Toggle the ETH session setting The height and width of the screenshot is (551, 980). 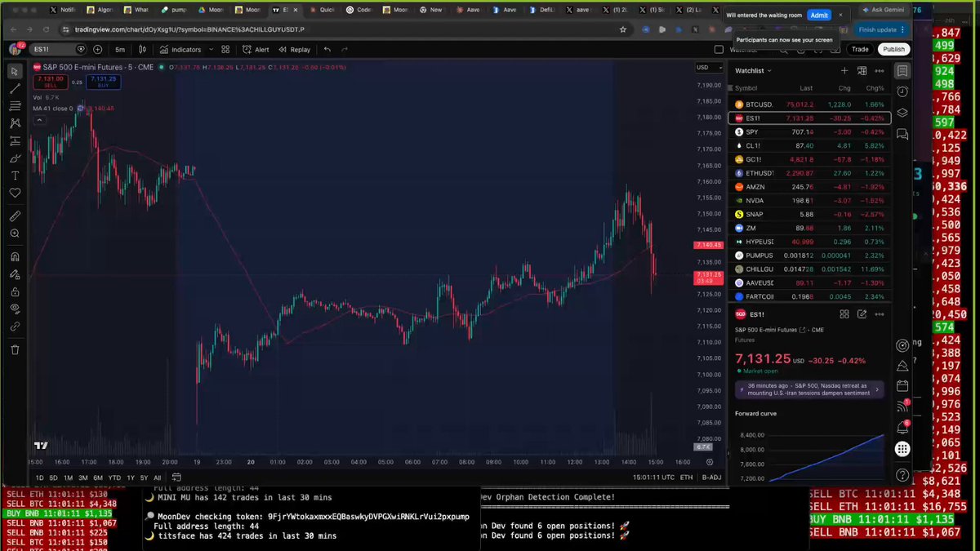click(x=686, y=478)
